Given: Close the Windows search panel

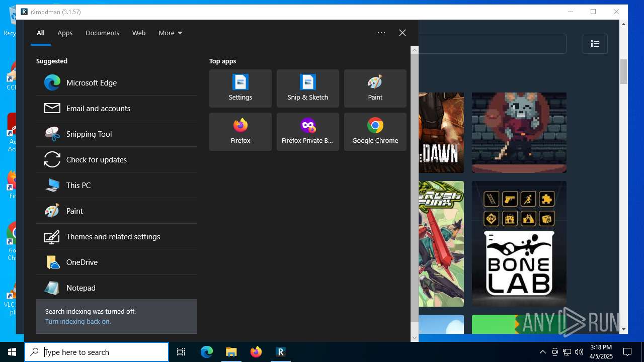Looking at the screenshot, I should 403,33.
